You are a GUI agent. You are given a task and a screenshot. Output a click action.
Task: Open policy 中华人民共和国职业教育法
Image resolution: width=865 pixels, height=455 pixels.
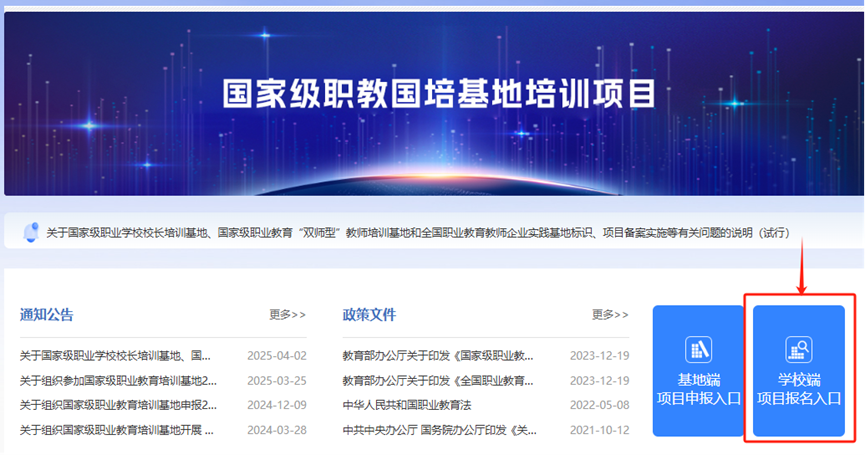click(x=407, y=405)
